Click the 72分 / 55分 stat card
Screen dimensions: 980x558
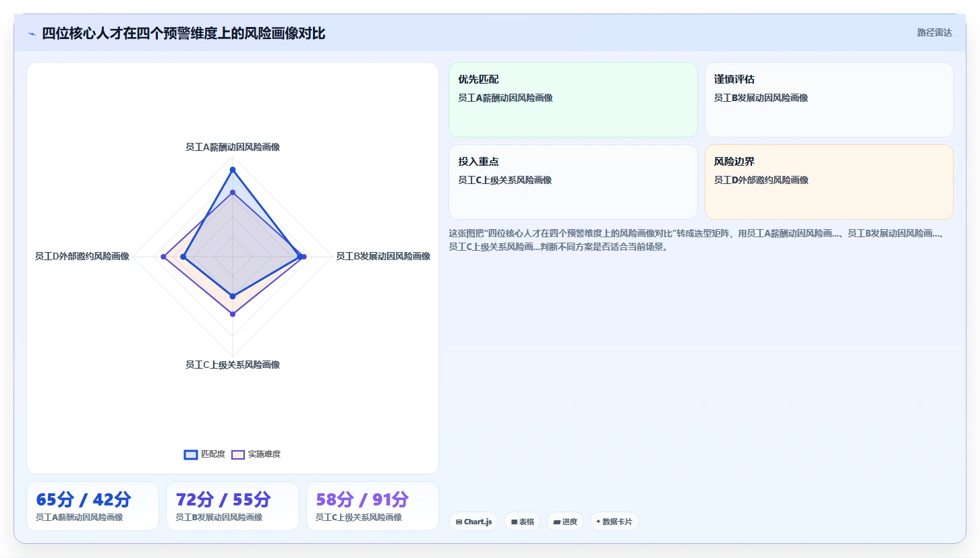click(233, 506)
